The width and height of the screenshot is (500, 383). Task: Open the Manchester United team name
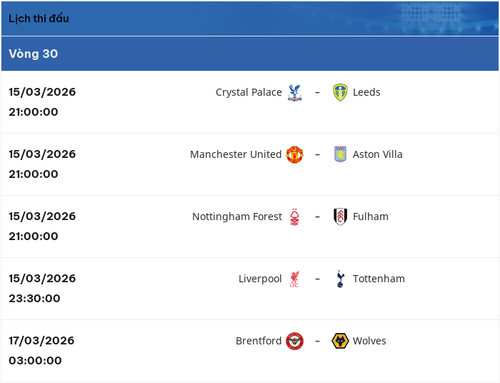[x=236, y=154]
